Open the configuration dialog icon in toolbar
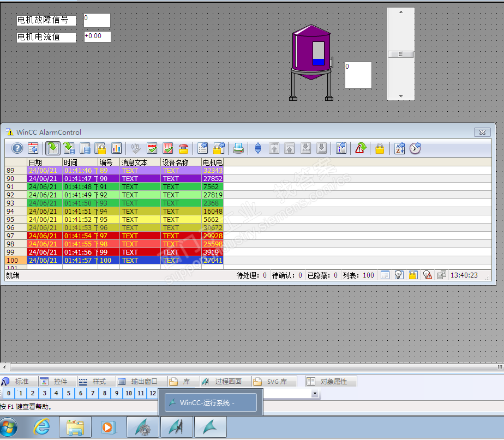The width and height of the screenshot is (504, 440). [33, 148]
